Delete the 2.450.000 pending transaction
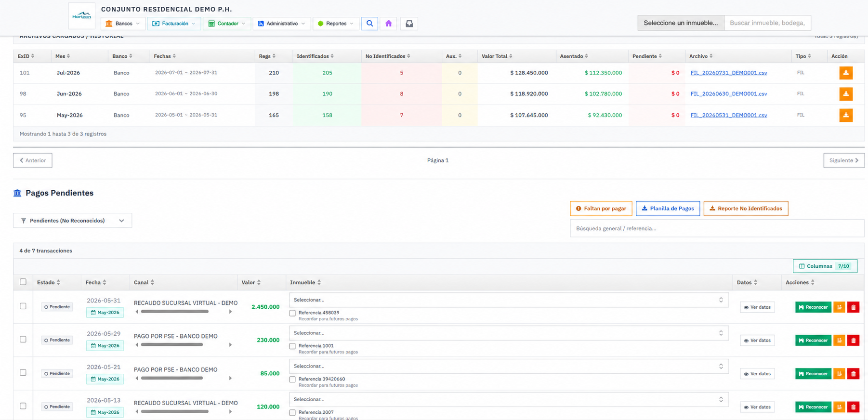The height and width of the screenshot is (420, 868). click(854, 307)
